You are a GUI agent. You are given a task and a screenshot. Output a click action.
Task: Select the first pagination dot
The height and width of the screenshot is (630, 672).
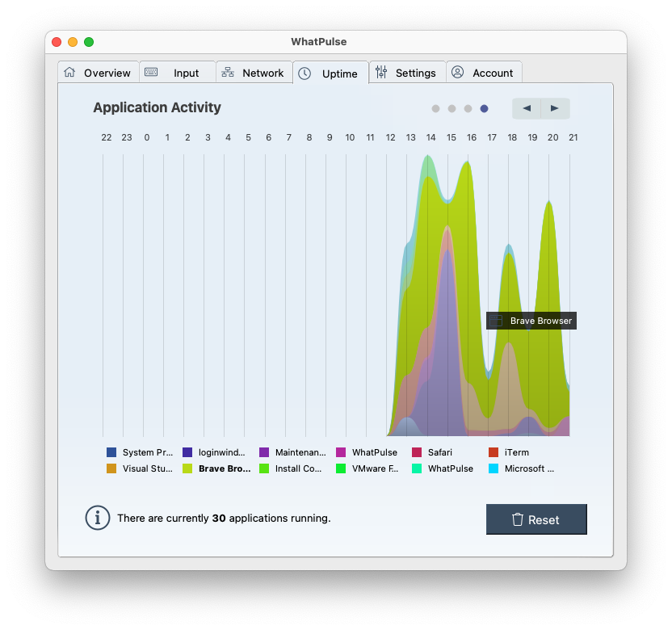(x=435, y=107)
